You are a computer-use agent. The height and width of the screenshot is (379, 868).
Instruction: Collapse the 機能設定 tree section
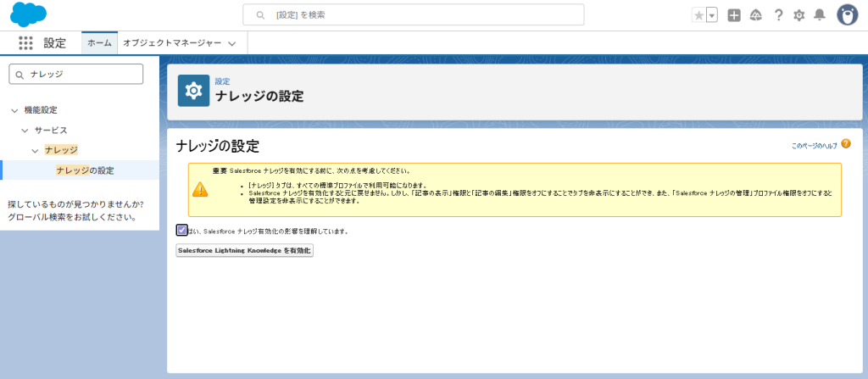click(x=14, y=110)
